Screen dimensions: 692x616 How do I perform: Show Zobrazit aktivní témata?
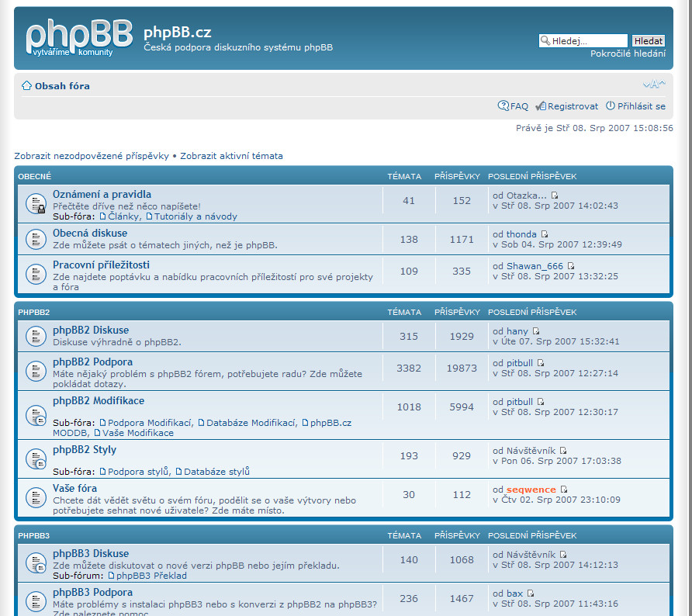(x=231, y=156)
